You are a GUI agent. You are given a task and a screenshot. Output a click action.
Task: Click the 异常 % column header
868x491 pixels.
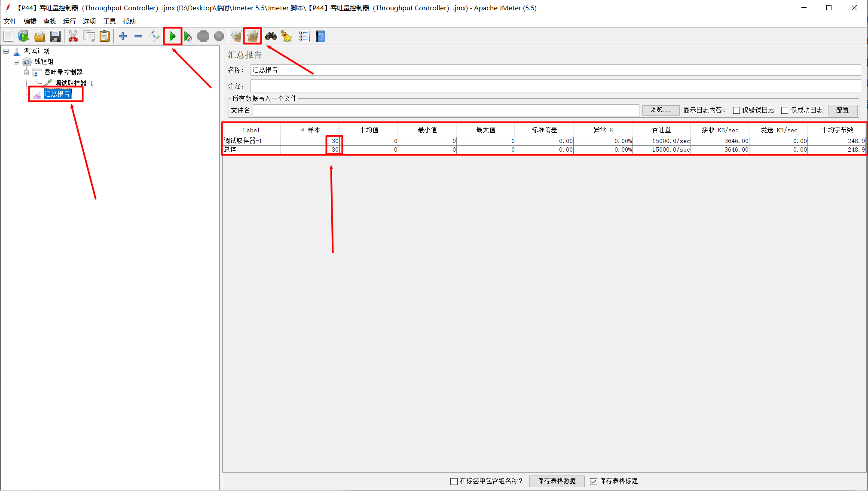coord(603,130)
